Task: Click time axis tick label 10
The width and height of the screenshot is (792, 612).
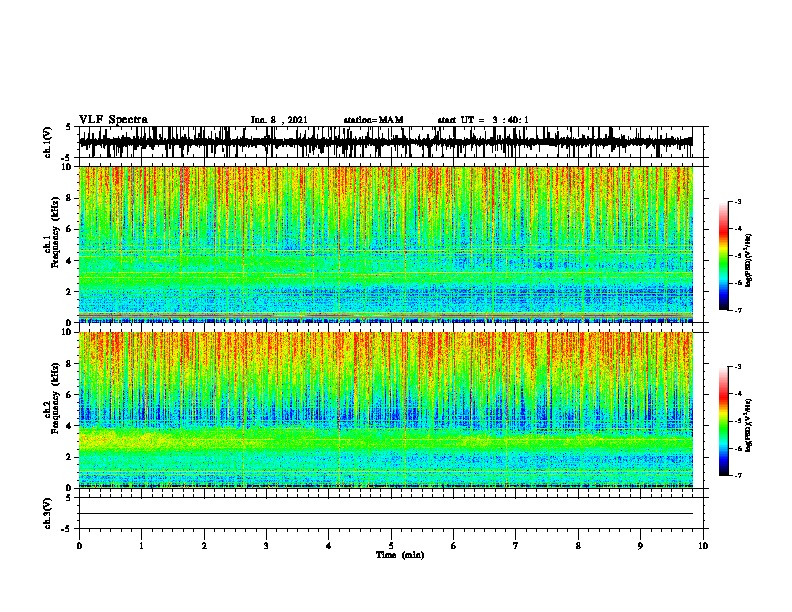Action: pos(703,546)
